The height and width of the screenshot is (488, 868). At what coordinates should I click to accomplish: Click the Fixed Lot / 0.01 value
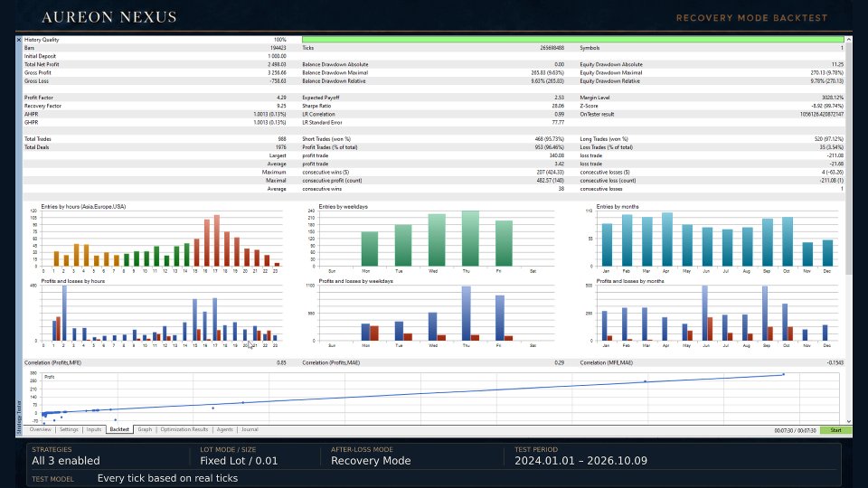point(239,461)
